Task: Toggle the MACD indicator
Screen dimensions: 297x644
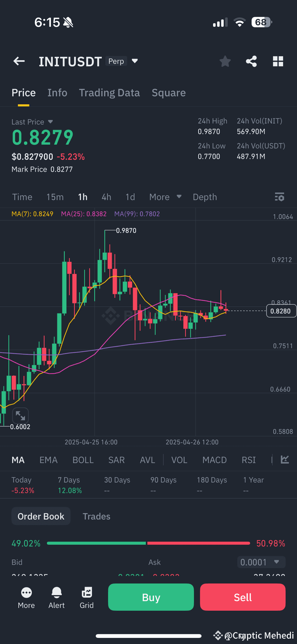Action: pos(214,460)
